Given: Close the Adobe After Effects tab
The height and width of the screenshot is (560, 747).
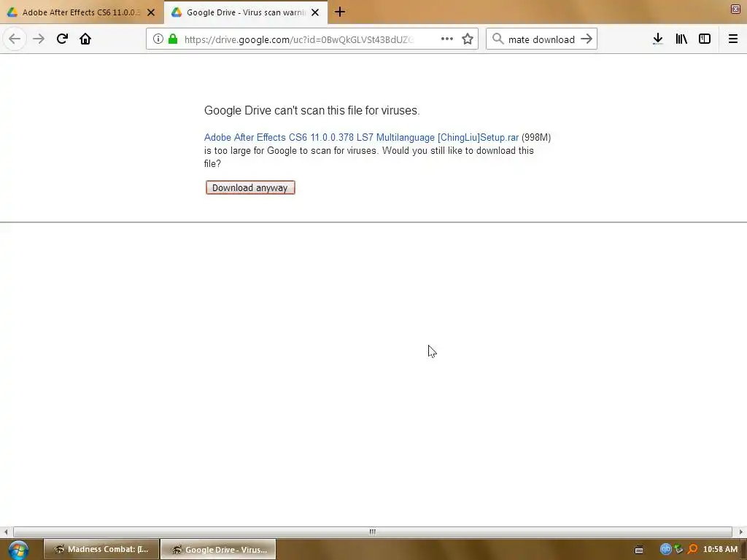Looking at the screenshot, I should [151, 12].
